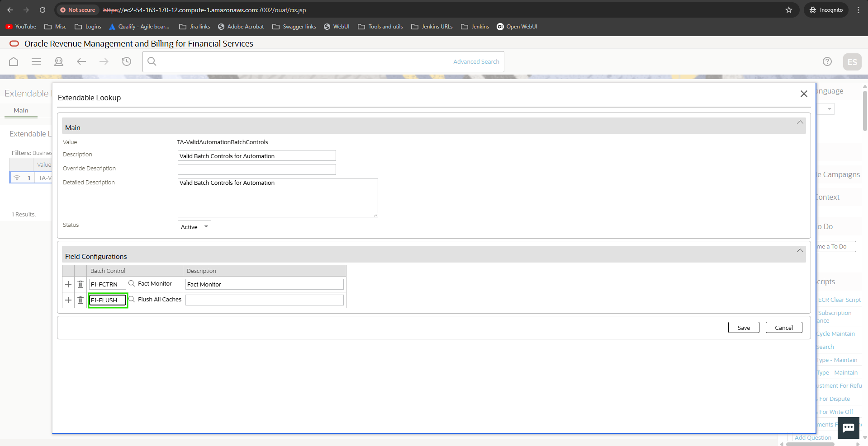The height and width of the screenshot is (446, 868).
Task: Click the Home icon in toolbar
Action: (x=14, y=61)
